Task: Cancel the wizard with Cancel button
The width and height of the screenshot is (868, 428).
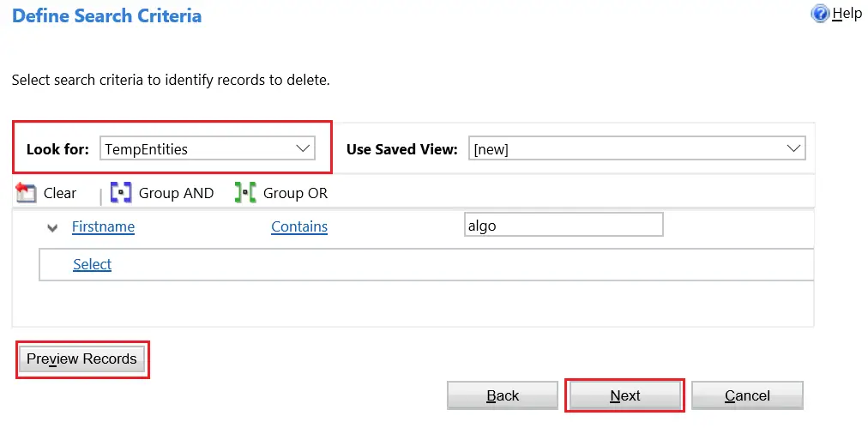Action: (x=746, y=395)
